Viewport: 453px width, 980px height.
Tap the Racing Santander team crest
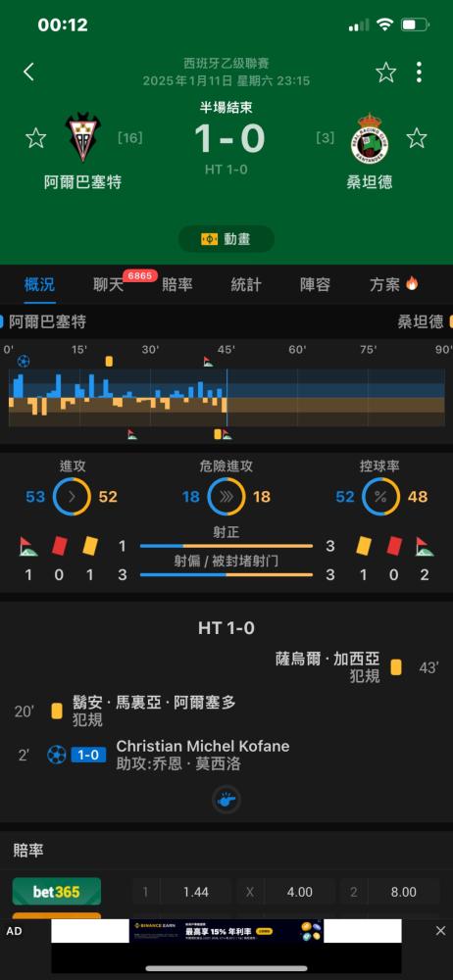[369, 137]
